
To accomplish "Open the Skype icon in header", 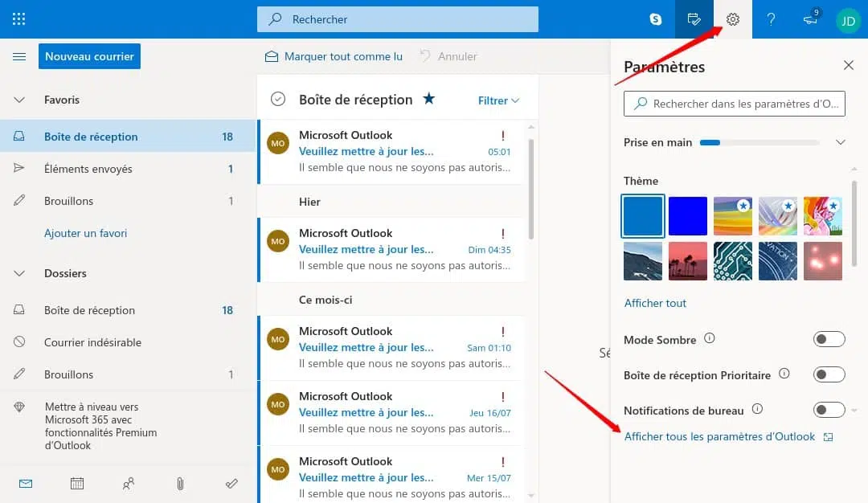I will [656, 19].
